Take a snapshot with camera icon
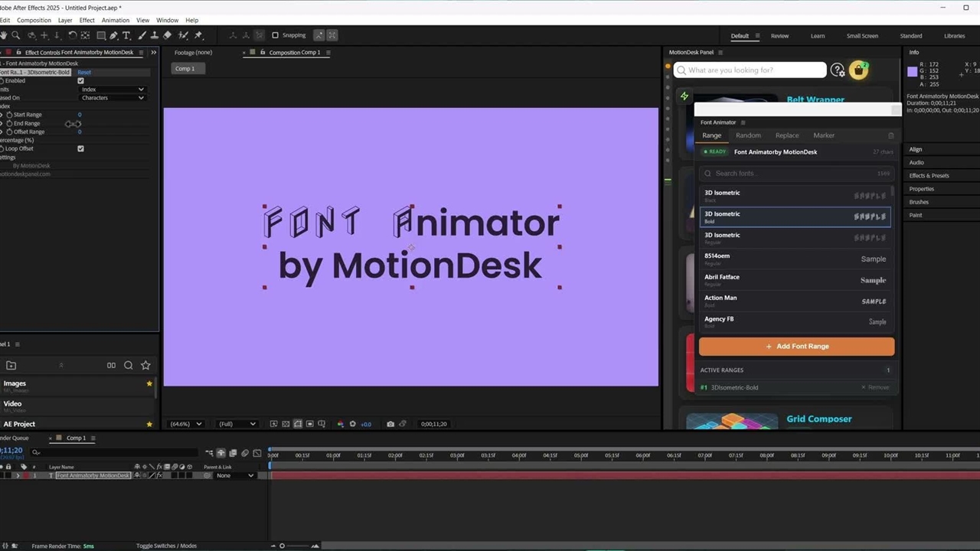Image resolution: width=980 pixels, height=551 pixels. tap(390, 424)
